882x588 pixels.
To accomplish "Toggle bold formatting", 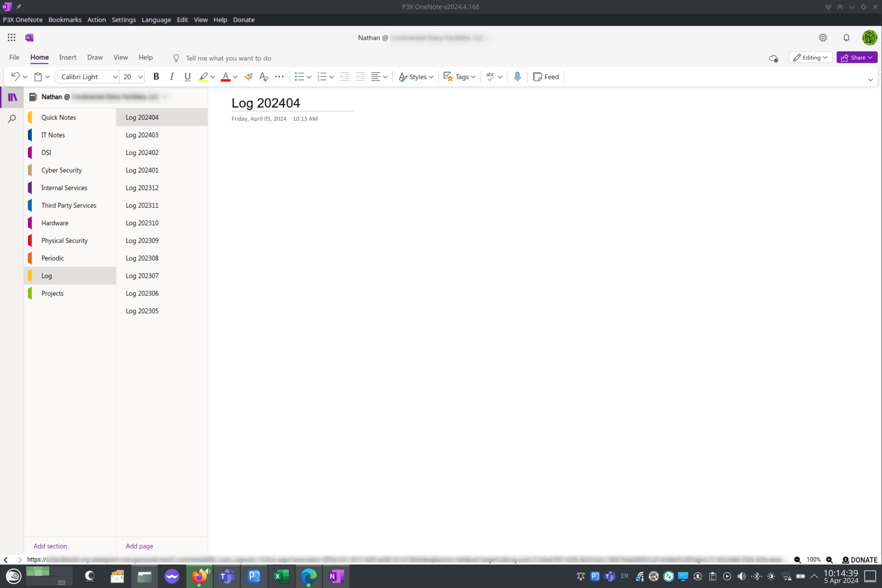I will tap(156, 76).
